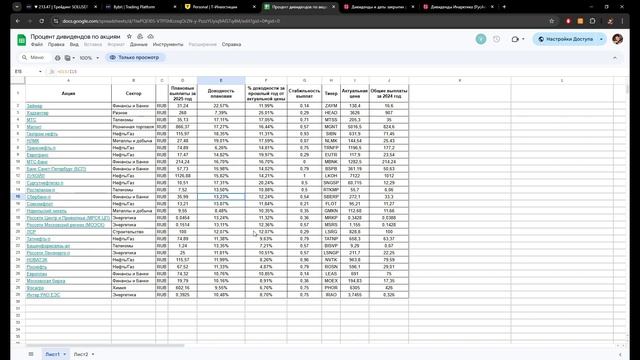Start a Meet call via the camera icon
Image resolution: width=640 pixels, height=360 pixels.
click(x=515, y=39)
